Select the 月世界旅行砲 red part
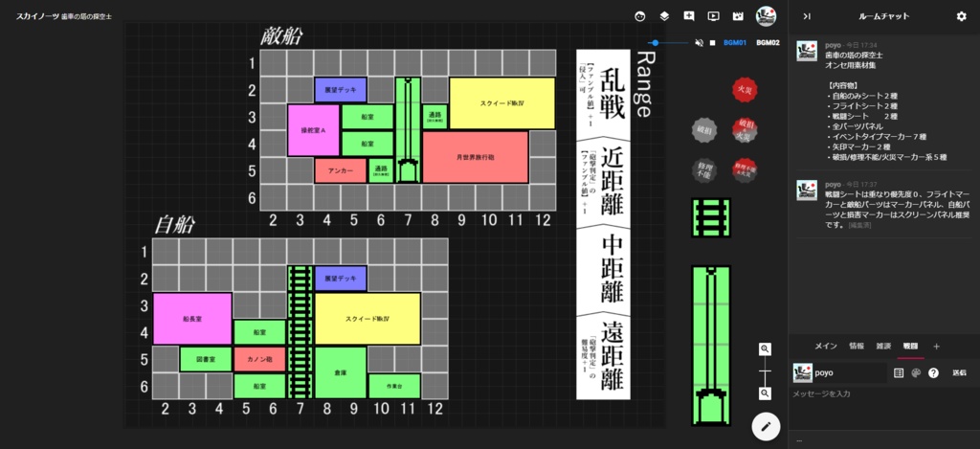Screen dimensions: 980x449 click(x=476, y=157)
